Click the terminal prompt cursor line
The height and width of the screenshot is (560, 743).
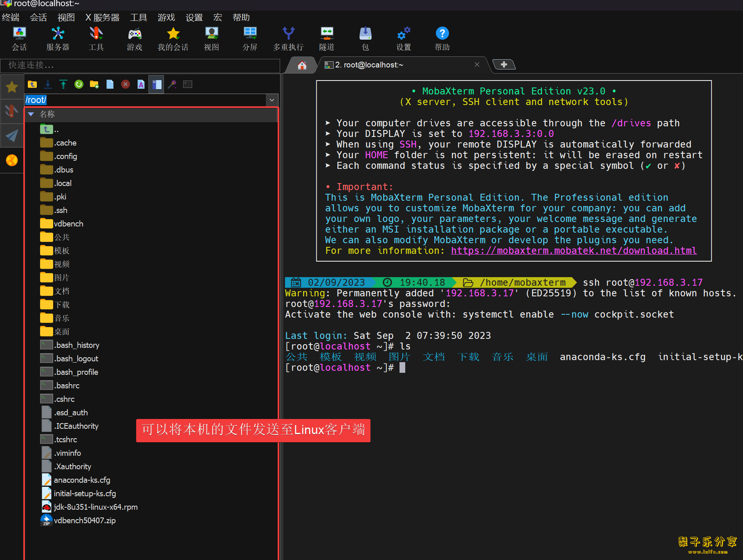click(x=346, y=367)
